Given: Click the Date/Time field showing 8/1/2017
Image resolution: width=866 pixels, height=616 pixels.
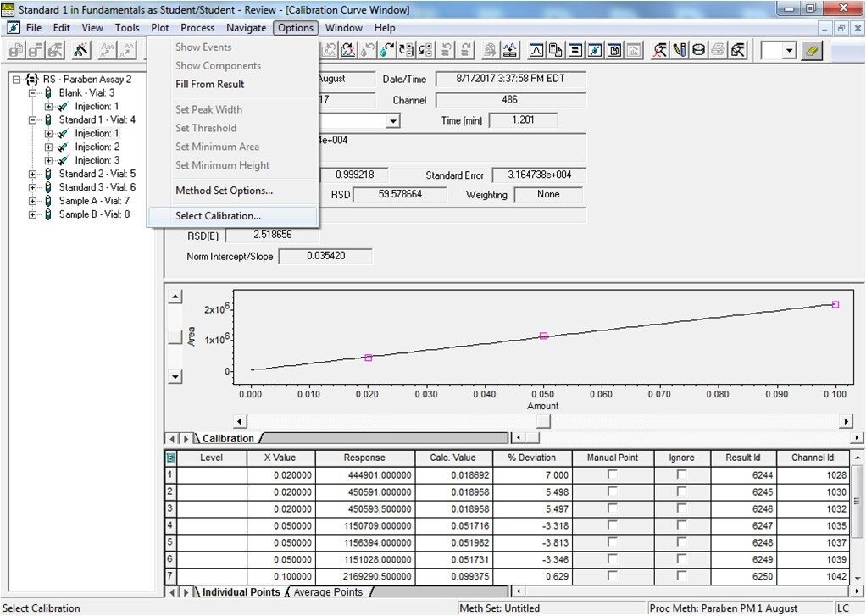Looking at the screenshot, I should click(x=510, y=79).
